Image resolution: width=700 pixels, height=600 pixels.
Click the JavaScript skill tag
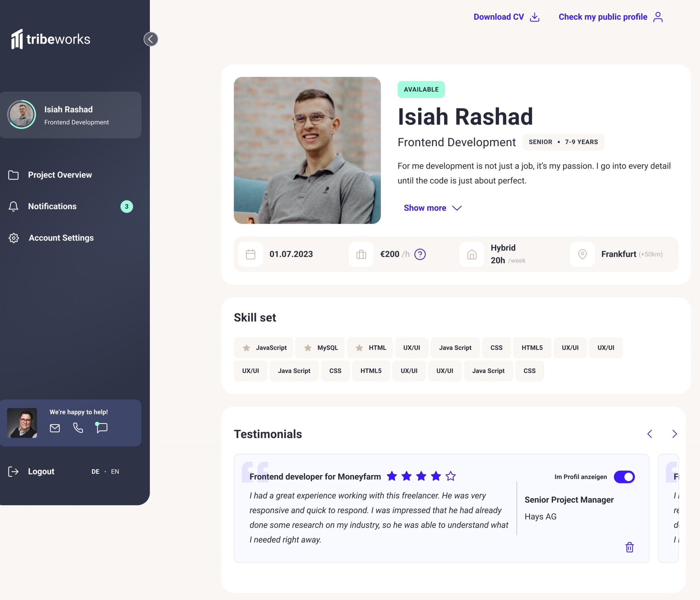click(x=264, y=348)
